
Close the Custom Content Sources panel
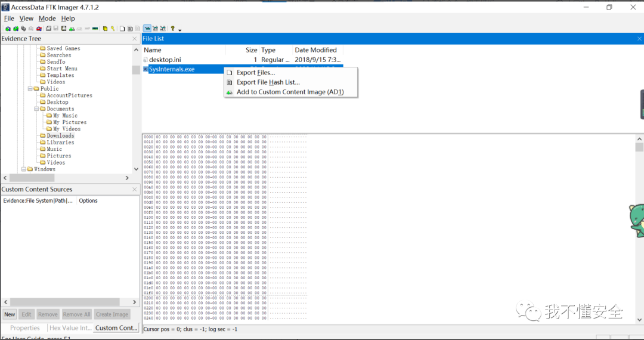click(134, 189)
